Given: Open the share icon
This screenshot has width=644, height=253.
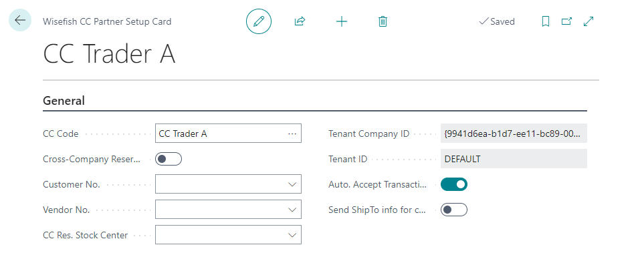Looking at the screenshot, I should tap(300, 21).
